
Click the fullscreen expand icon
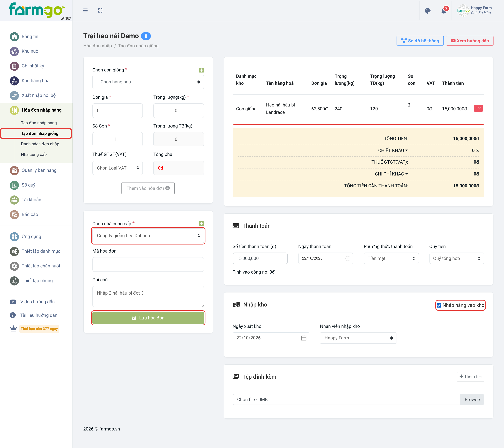tap(100, 10)
